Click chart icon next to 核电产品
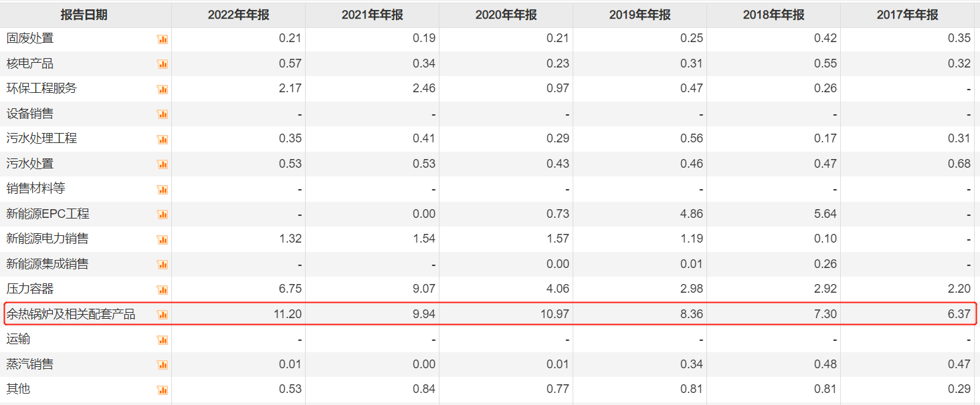Screen dimensions: 980x405 click(x=162, y=64)
